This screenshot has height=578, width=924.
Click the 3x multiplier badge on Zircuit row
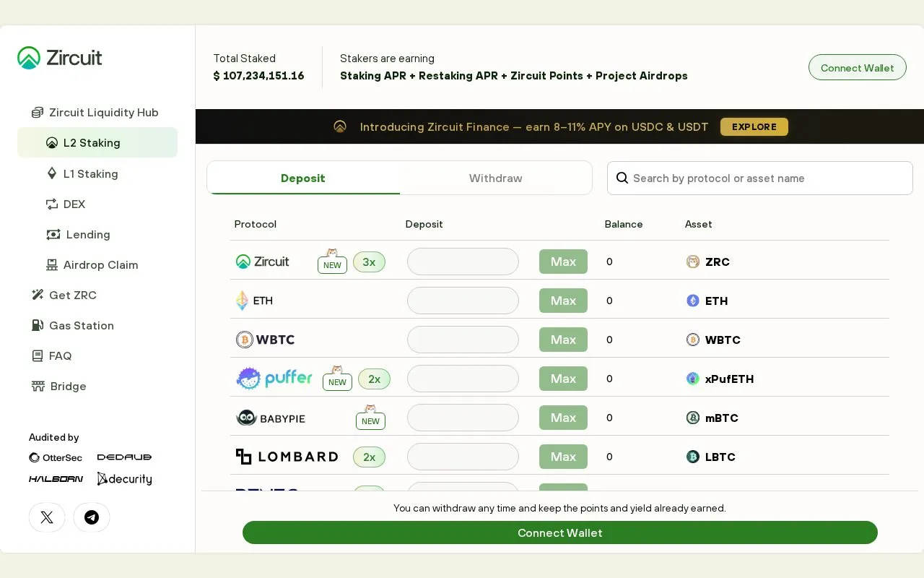369,262
